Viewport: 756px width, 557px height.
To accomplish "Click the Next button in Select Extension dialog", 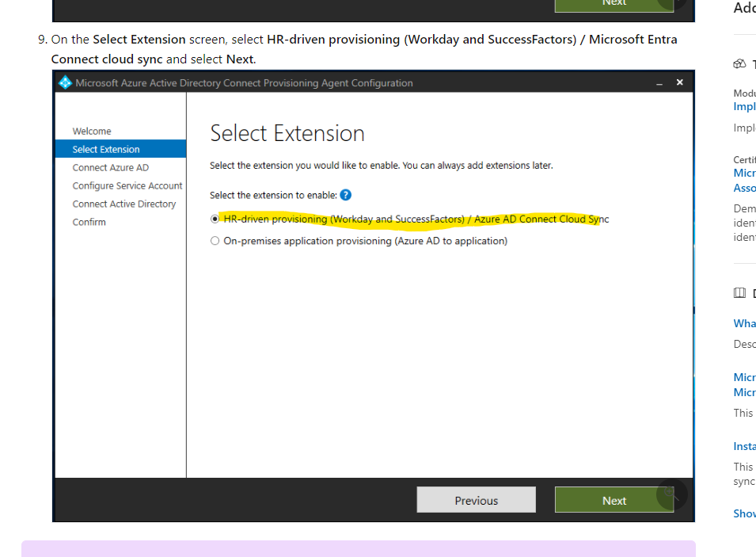I will 614,500.
